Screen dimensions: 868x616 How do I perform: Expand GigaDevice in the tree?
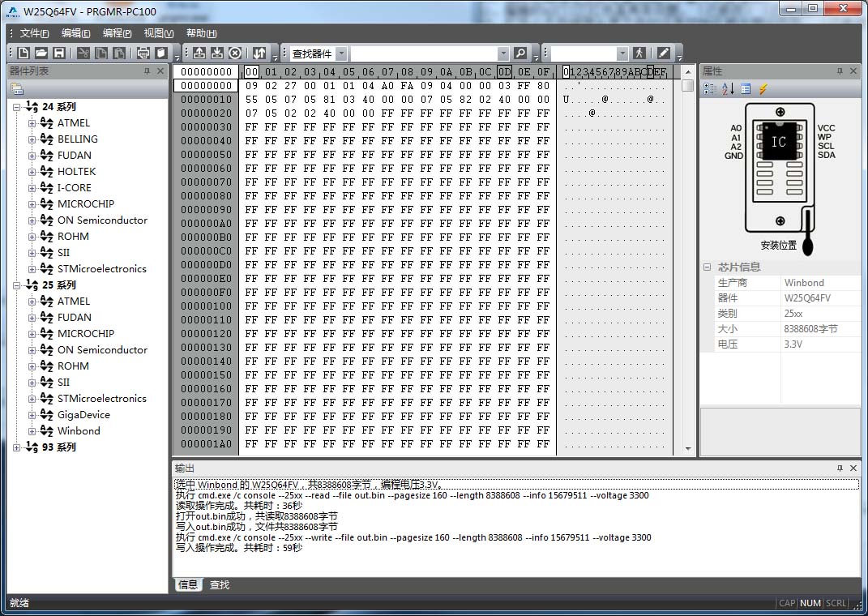[x=32, y=415]
